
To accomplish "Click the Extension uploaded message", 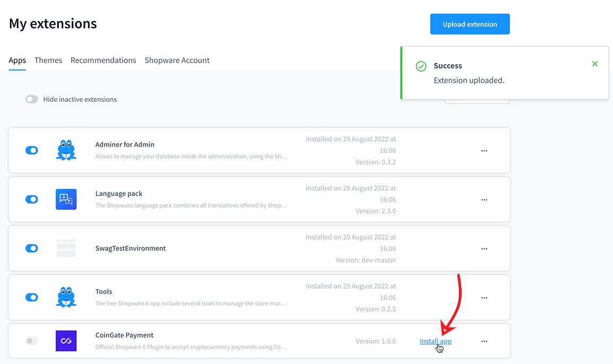I will [469, 81].
